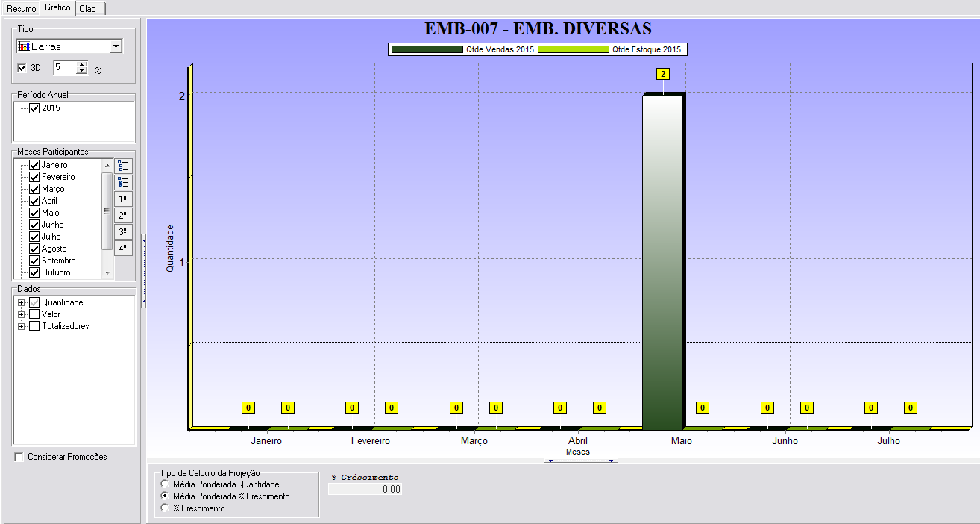Click the Janeiro axis label on chart
Viewport: 980px width, 524px height.
tap(266, 441)
